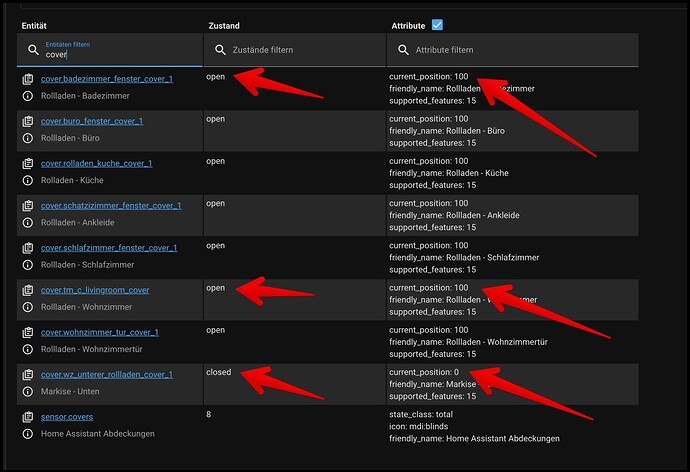Copy entity ID of cover.buro_fenster_cover_1
This screenshot has width=690, height=472.
tap(28, 121)
